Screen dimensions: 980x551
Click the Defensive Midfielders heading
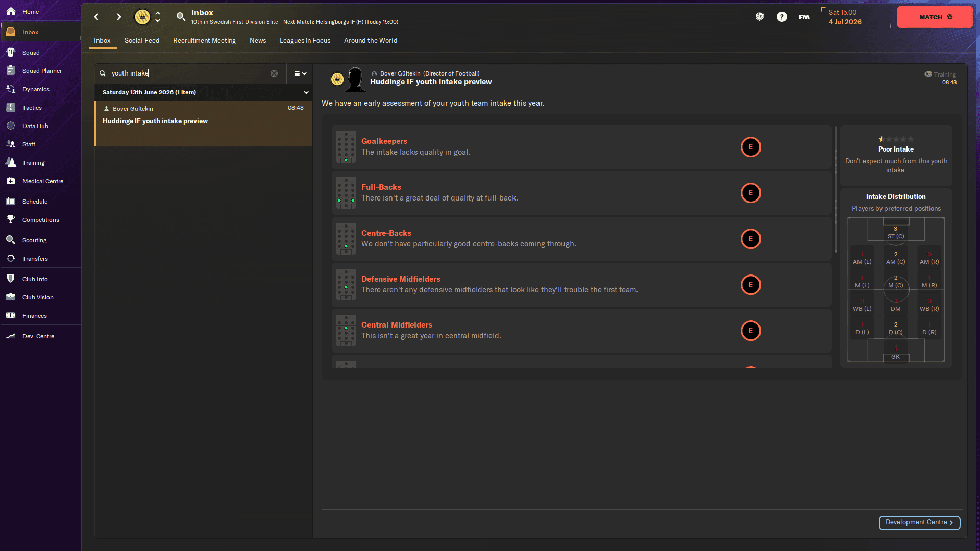click(401, 279)
